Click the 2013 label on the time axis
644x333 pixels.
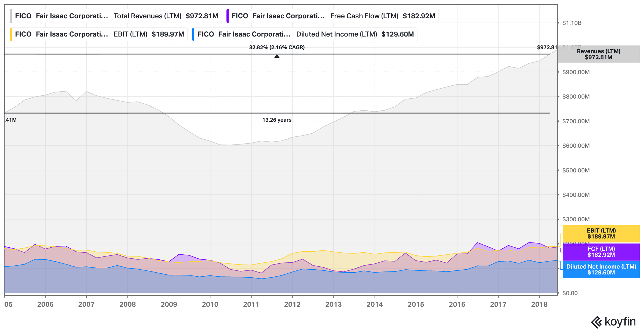pos(334,304)
